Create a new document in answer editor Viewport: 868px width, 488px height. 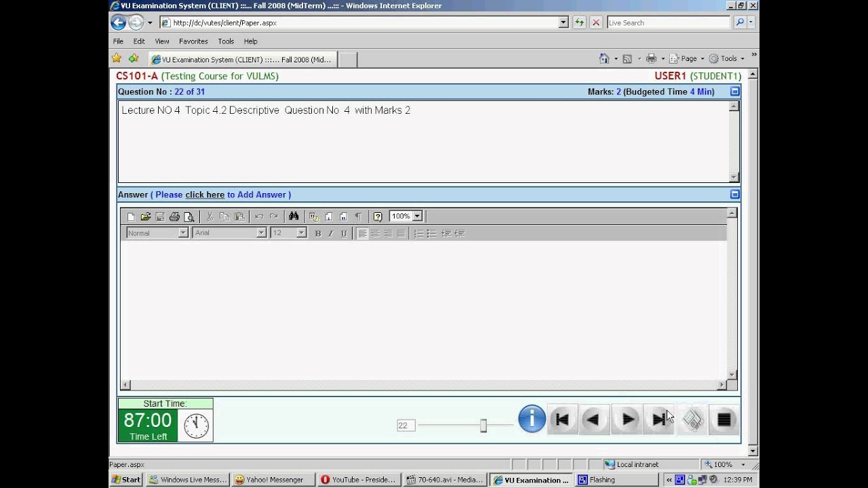(x=131, y=217)
